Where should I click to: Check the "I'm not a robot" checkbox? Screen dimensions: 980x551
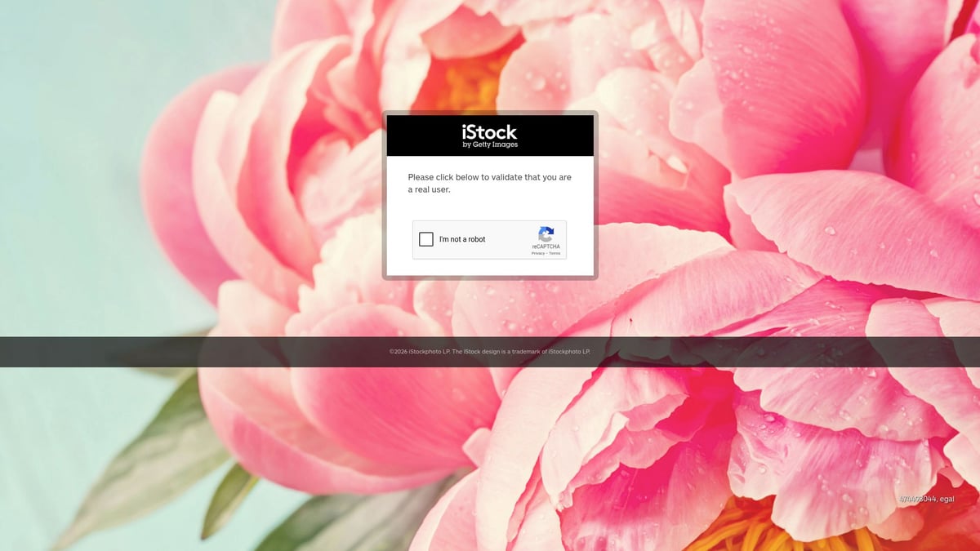point(425,239)
